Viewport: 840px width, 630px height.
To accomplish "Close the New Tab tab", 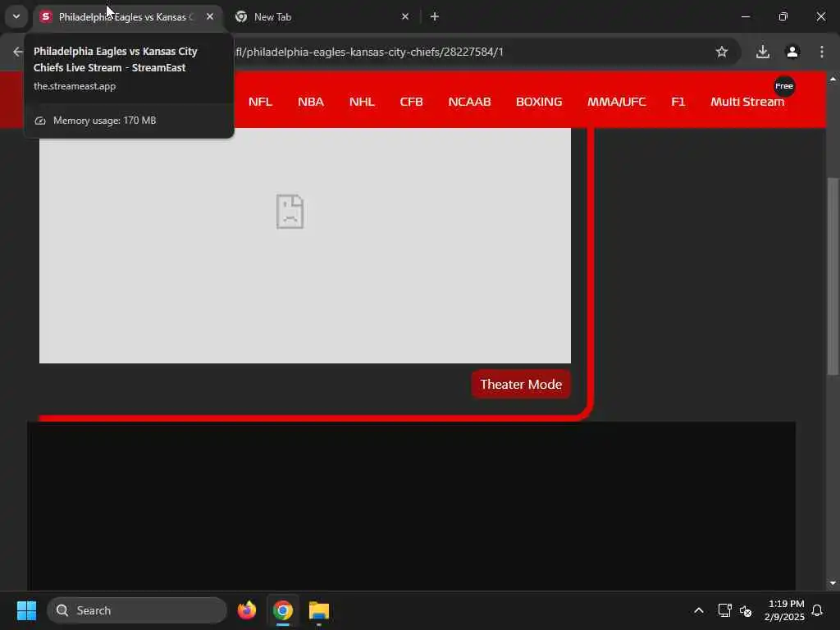I will (405, 16).
